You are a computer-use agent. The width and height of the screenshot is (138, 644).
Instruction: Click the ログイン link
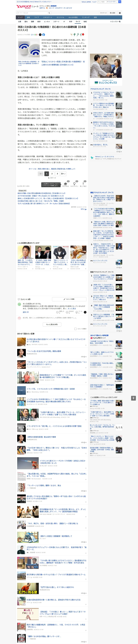(42, 8)
